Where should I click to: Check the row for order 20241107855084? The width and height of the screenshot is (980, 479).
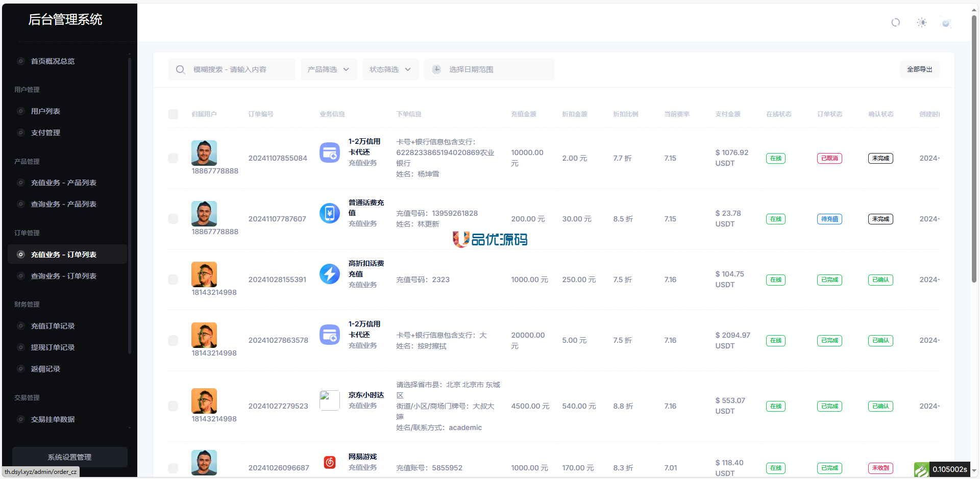pyautogui.click(x=173, y=158)
